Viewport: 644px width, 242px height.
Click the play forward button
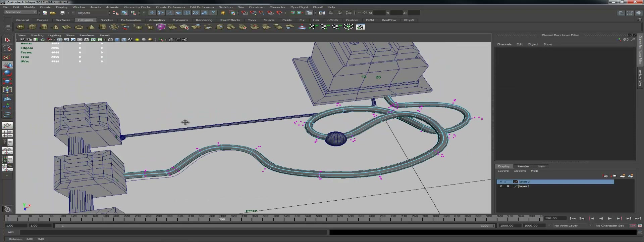click(610, 218)
